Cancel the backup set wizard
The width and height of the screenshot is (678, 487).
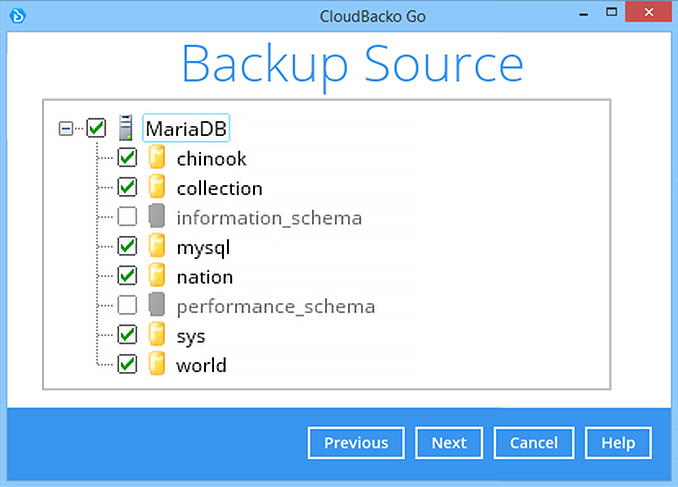[x=534, y=443]
